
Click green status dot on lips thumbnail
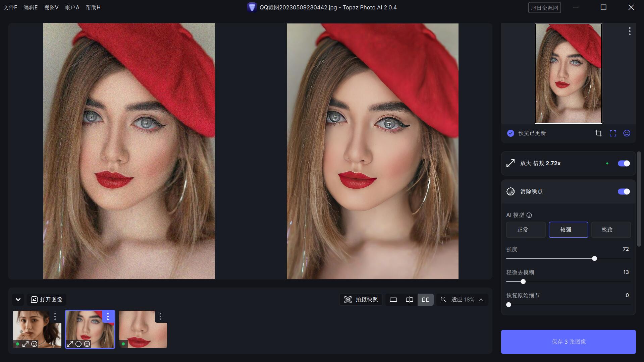[x=123, y=344]
